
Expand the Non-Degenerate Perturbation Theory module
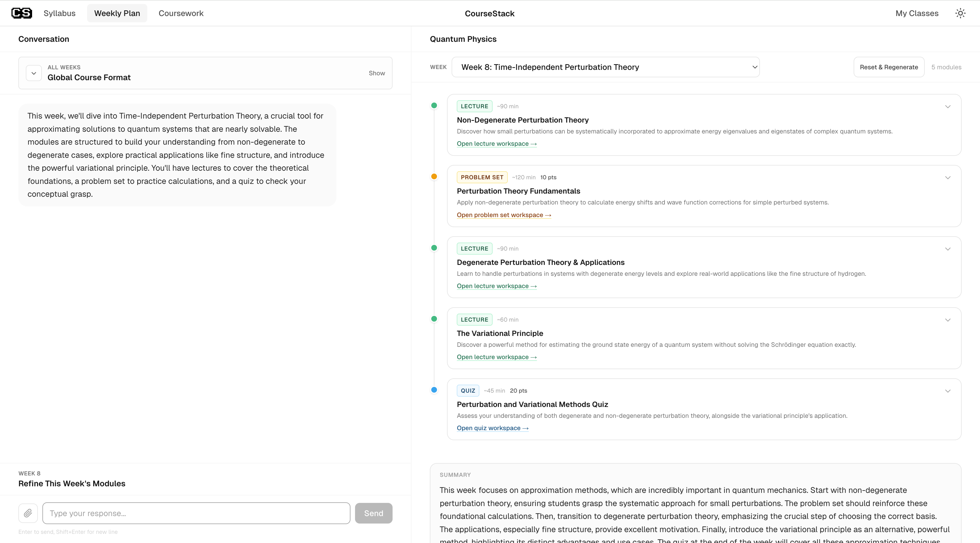(948, 107)
